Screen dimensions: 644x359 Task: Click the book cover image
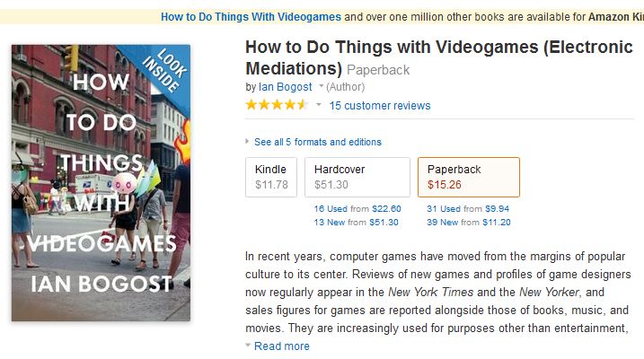point(101,183)
